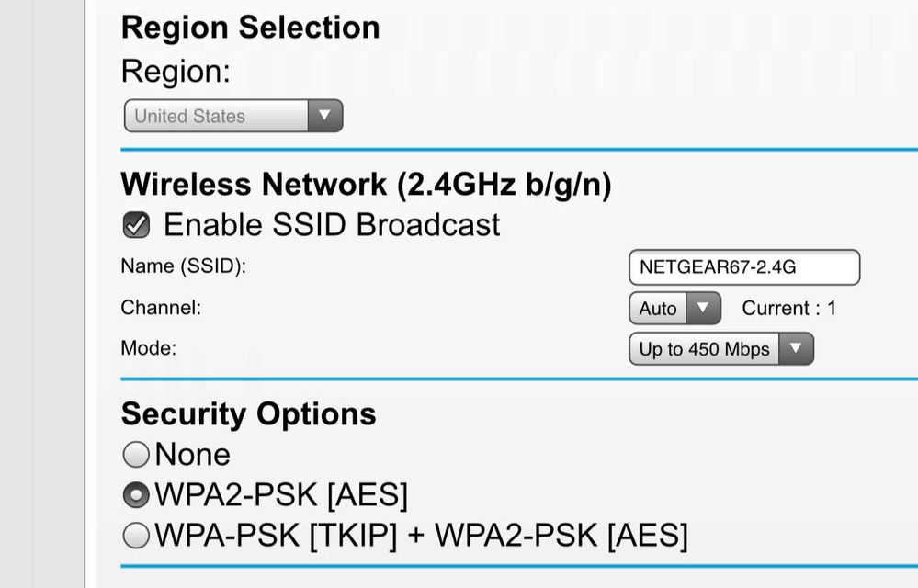Click the Security Options heading
This screenshot has width=918, height=588.
(x=248, y=413)
